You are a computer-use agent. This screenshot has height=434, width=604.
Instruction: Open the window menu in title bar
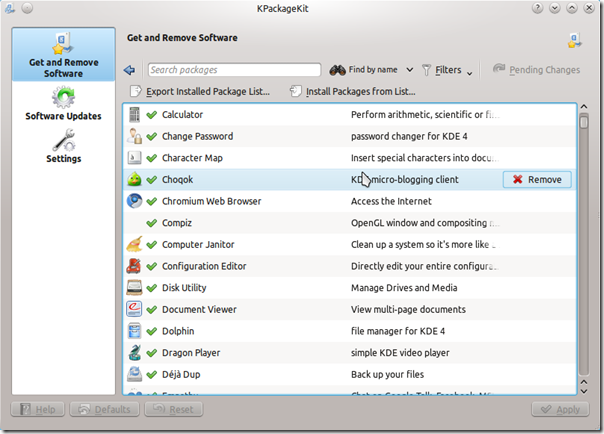(12, 9)
